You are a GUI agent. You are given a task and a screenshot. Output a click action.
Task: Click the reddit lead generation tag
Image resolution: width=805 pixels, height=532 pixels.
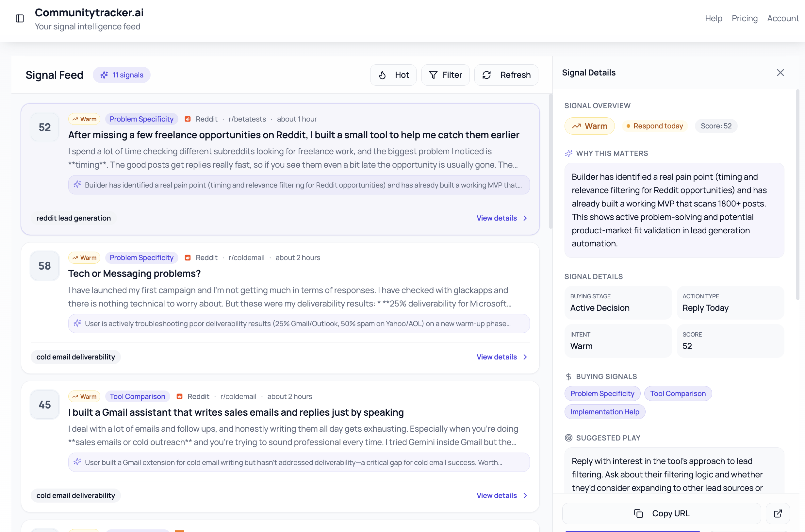click(x=74, y=218)
